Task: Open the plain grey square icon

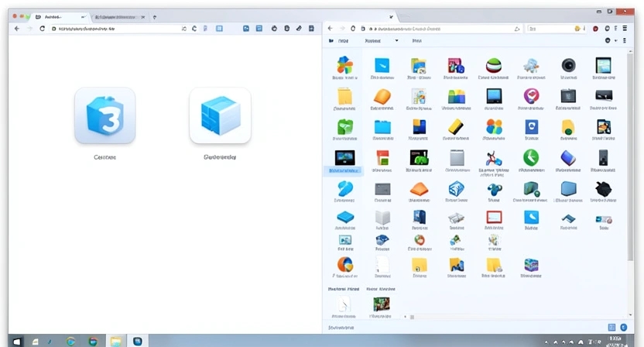Action: 457,158
